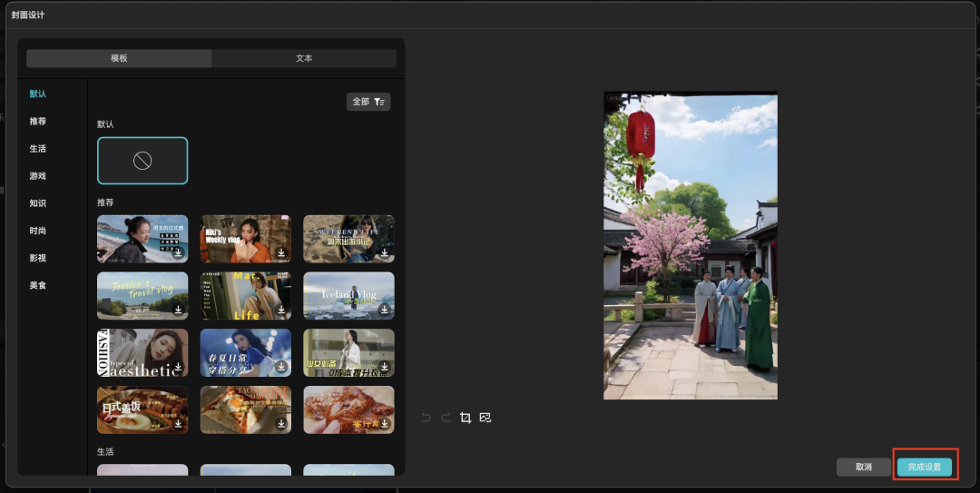Screen dimensions: 980x493
Task: Select the 推荐 category in sidebar
Action: click(37, 121)
